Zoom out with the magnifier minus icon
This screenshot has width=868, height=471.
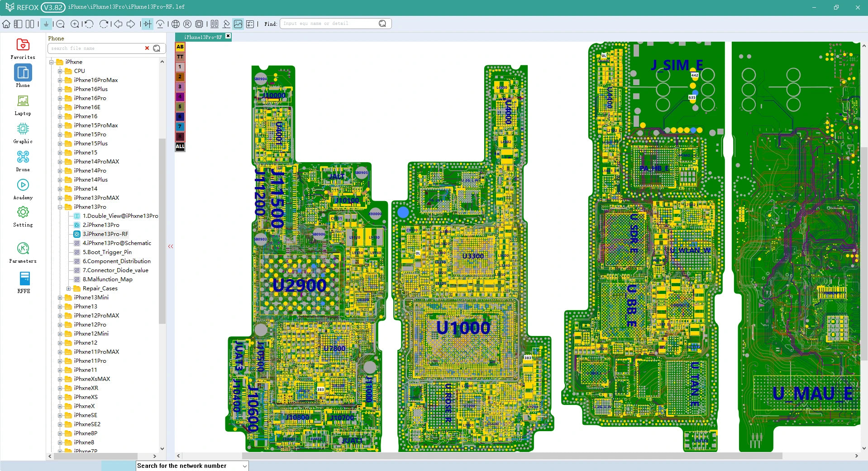click(60, 24)
